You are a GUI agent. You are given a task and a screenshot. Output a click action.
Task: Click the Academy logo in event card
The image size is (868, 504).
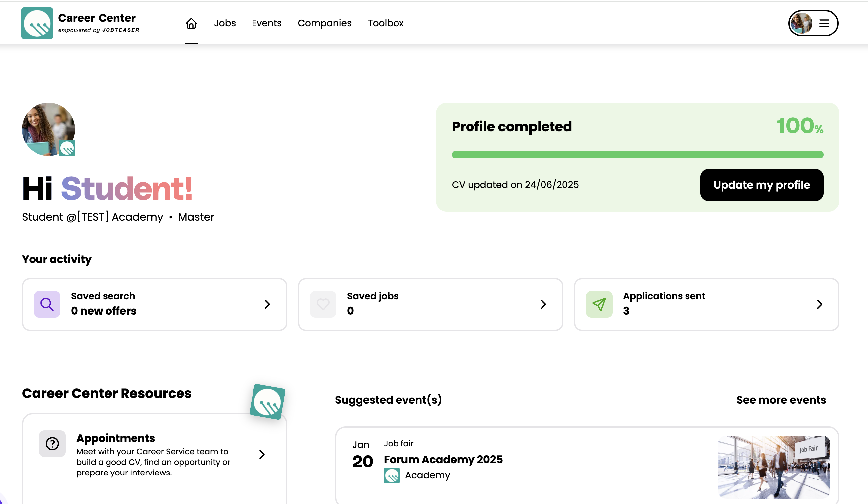click(392, 475)
